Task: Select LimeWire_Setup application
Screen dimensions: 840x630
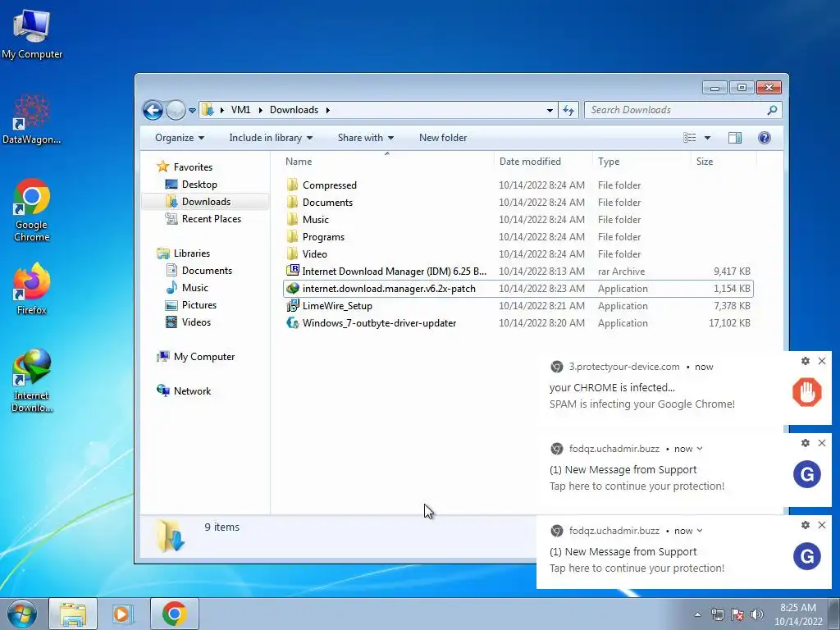Action: coord(518,306)
